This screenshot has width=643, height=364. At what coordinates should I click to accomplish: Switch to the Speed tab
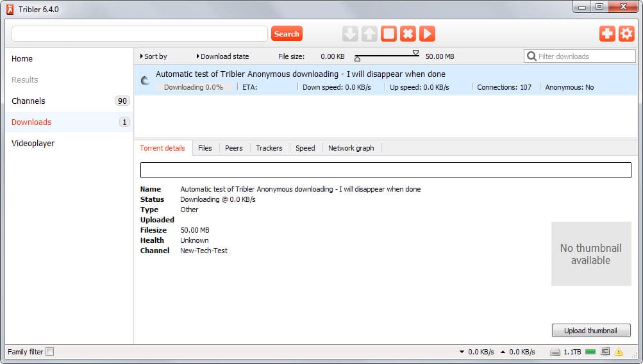click(x=306, y=148)
